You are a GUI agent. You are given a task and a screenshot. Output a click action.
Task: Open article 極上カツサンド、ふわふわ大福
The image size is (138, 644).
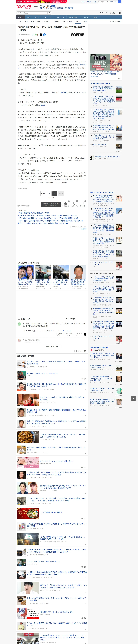(x=56, y=362)
